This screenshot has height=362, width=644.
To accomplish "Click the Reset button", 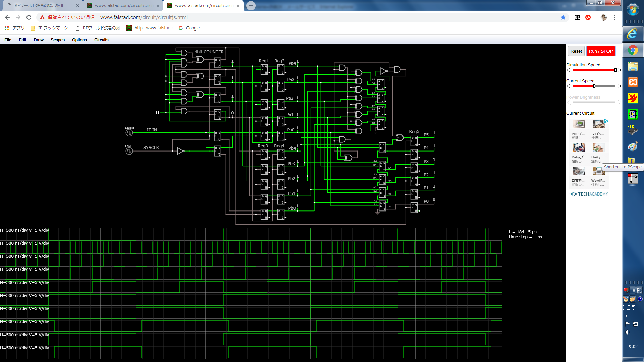I will [576, 51].
